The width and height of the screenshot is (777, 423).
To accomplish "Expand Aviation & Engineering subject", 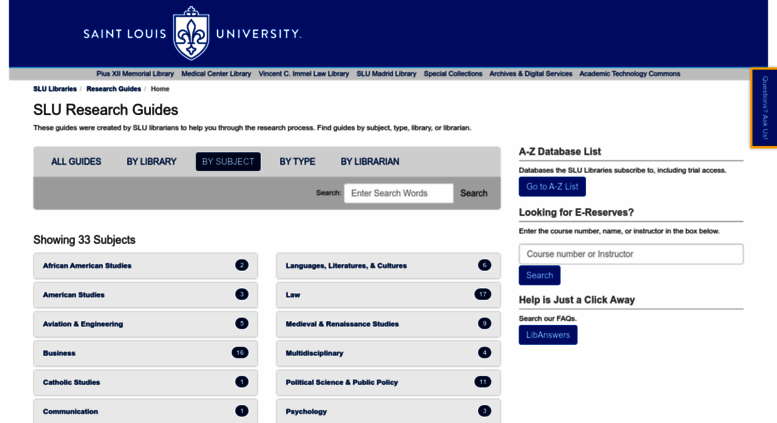I will 145,324.
